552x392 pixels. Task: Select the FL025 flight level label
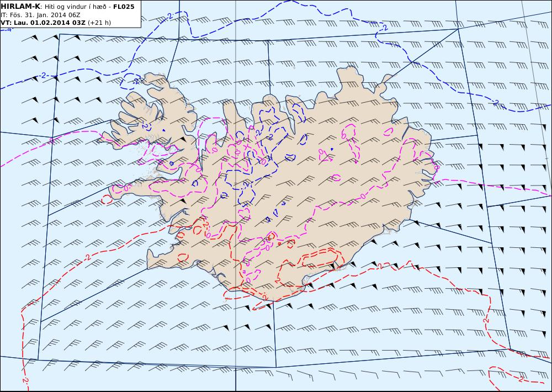pos(124,7)
